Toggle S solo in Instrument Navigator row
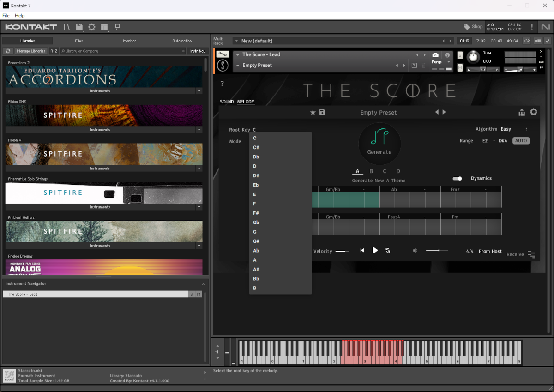Screen dimensions: 554x392 (191, 294)
